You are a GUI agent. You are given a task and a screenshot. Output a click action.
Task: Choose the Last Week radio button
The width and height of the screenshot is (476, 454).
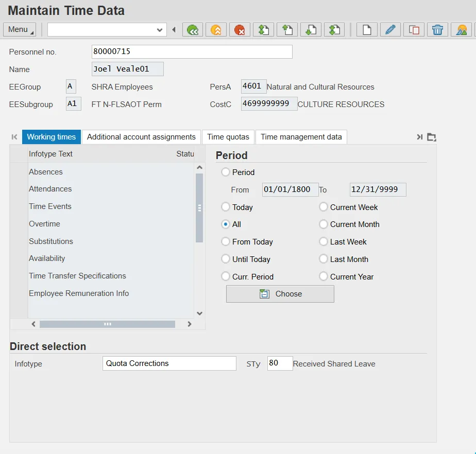[x=324, y=242]
